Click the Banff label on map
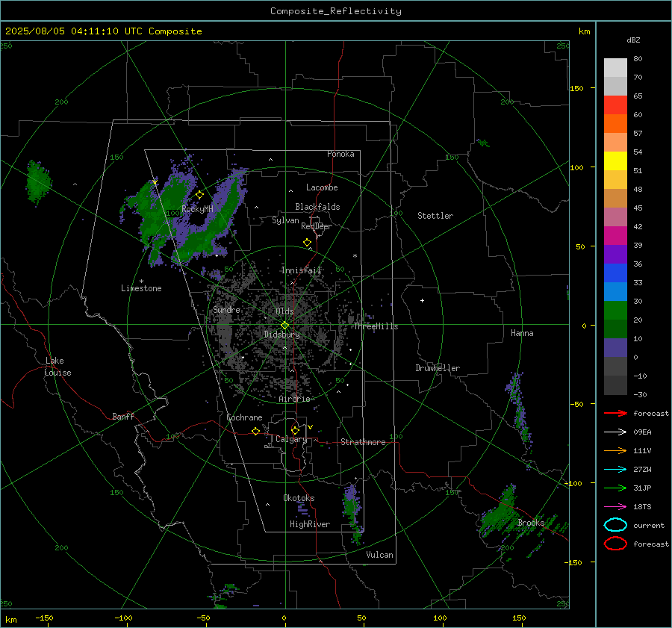 (x=123, y=416)
